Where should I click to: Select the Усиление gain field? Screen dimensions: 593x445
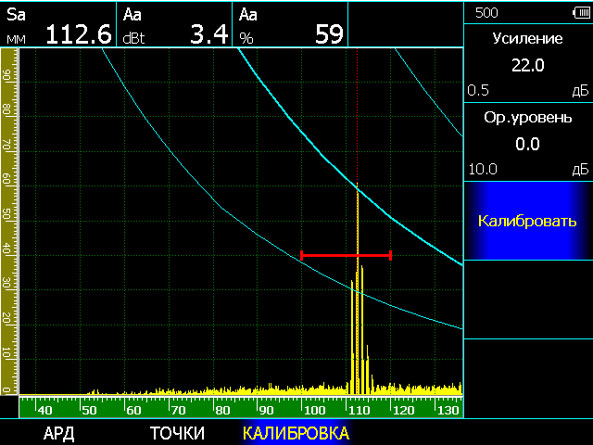point(528,64)
